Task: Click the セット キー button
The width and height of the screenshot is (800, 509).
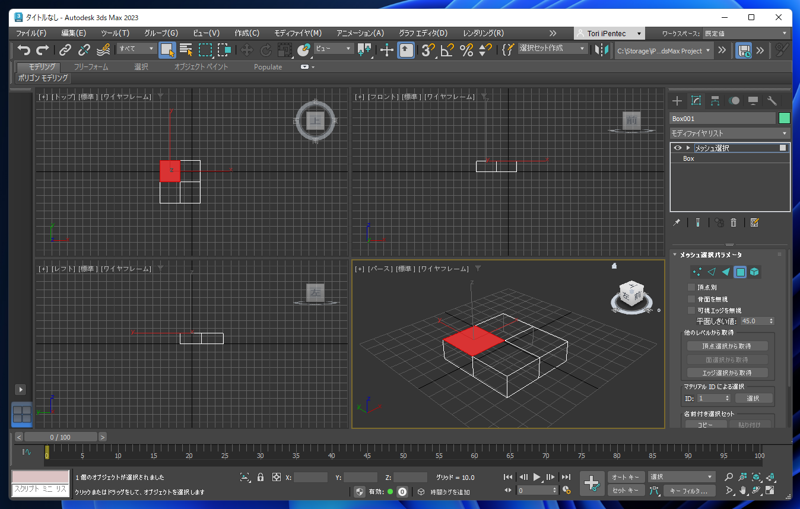Action: coord(625,491)
